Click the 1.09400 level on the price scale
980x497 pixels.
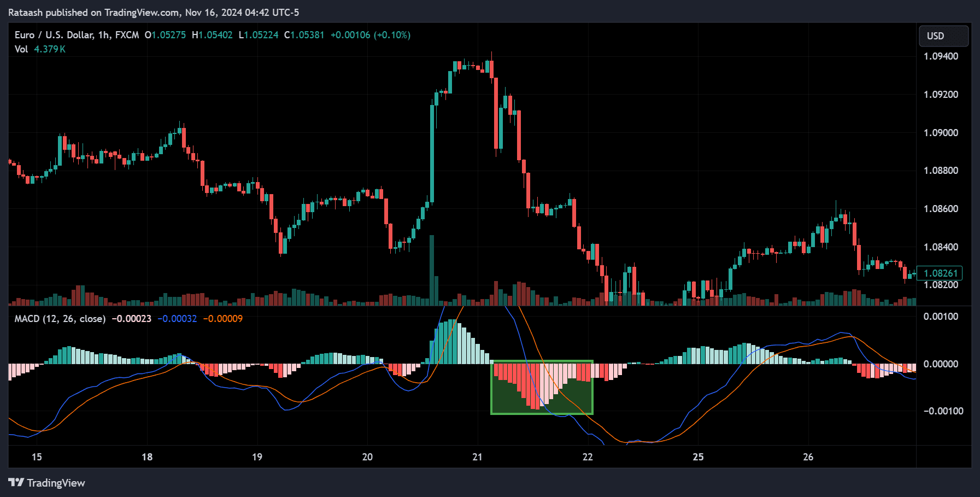[940, 56]
